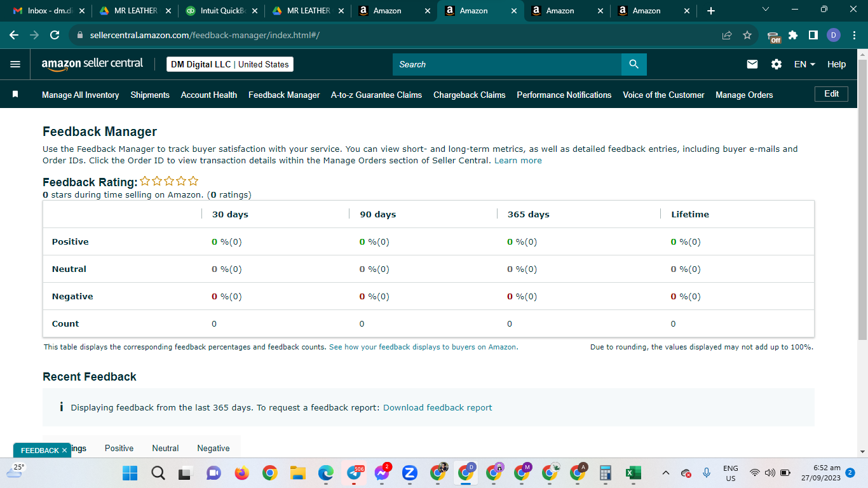
Task: Go to Manage Orders
Action: (x=744, y=95)
